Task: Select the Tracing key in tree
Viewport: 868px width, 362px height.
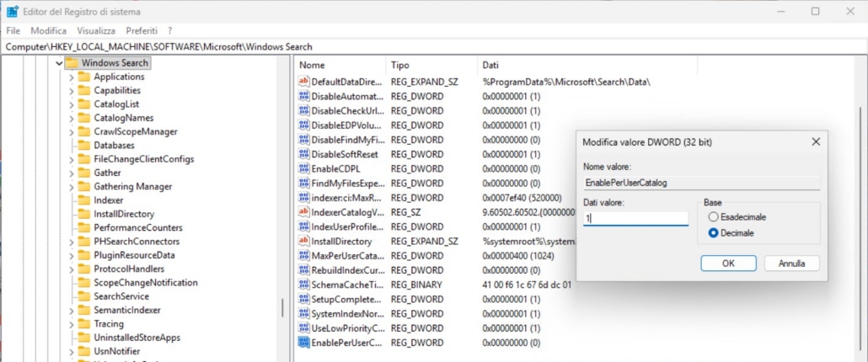Action: click(x=109, y=324)
